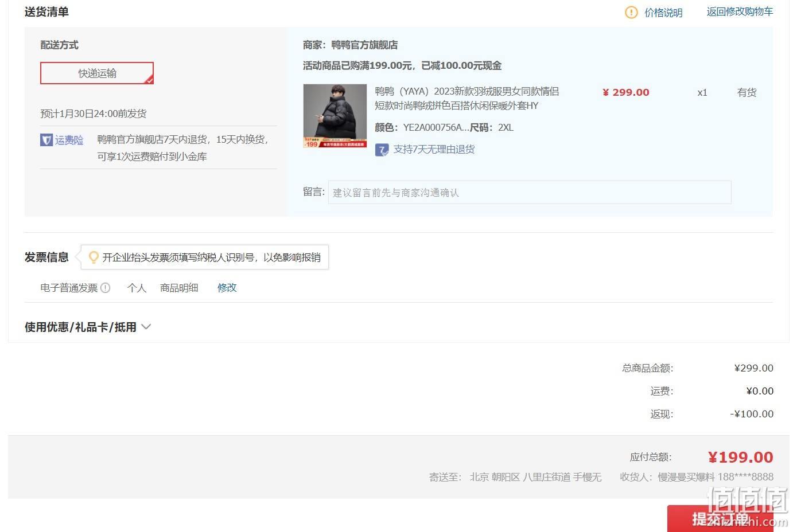Image resolution: width=793 pixels, height=532 pixels.
Task: Open the 鸭鸭 (YAYA) 2023 product title
Action: coord(467,98)
